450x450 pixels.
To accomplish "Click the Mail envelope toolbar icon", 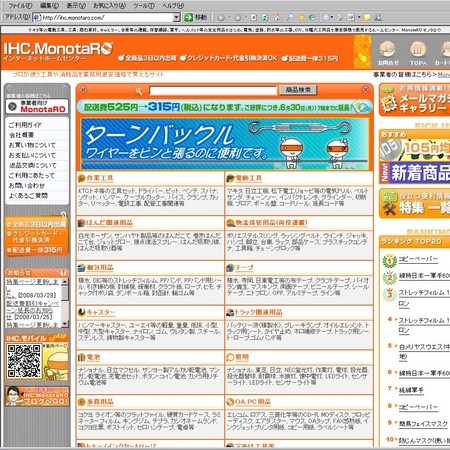I will pyautogui.click(x=327, y=17).
